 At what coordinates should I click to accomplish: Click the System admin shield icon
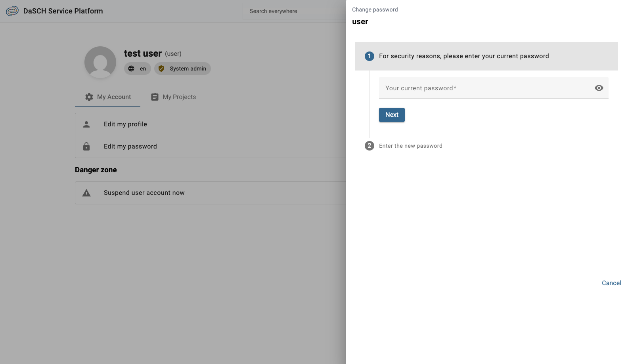(161, 69)
